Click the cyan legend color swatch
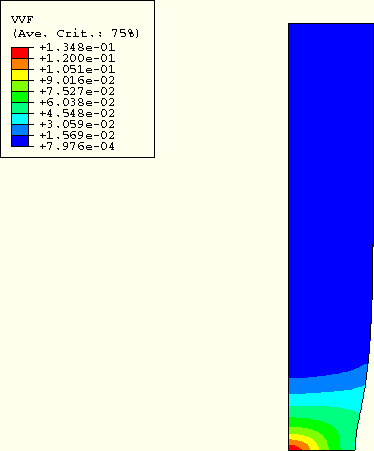The width and height of the screenshot is (374, 451). (x=20, y=119)
